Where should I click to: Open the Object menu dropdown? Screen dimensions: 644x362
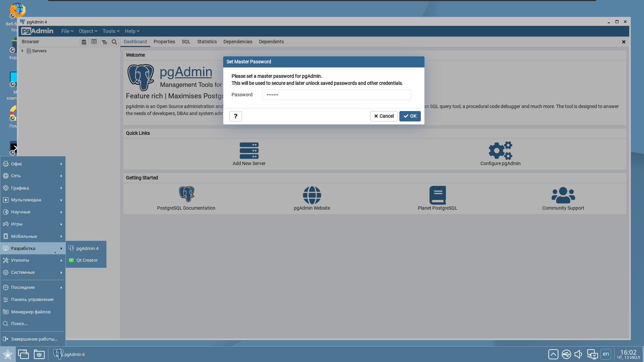(x=88, y=31)
